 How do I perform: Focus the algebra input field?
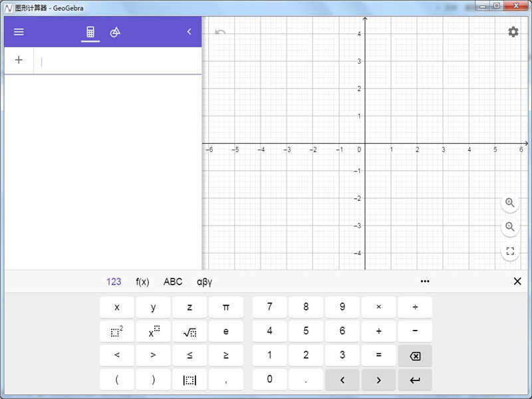[x=116, y=61]
